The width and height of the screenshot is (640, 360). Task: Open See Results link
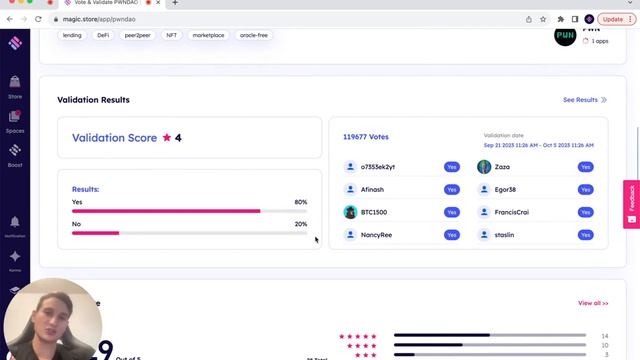584,100
